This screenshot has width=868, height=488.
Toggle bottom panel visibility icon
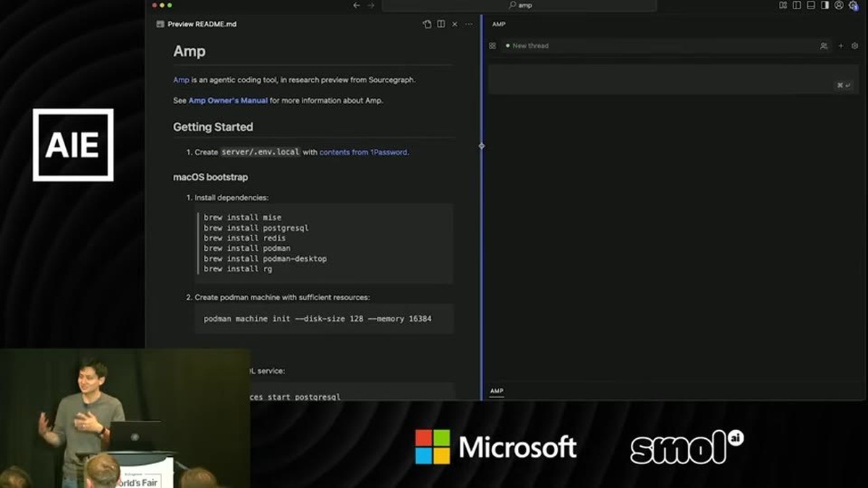click(x=811, y=5)
